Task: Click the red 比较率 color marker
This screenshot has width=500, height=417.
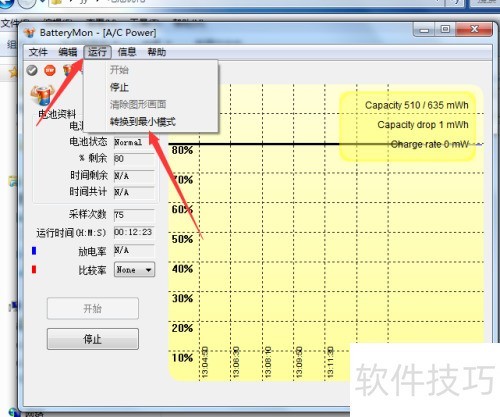Action: point(34,269)
